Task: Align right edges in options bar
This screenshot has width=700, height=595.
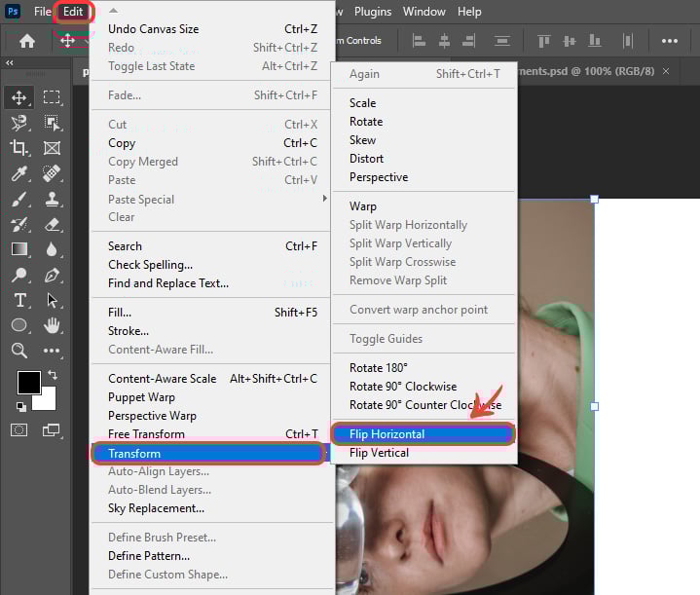Action: tap(468, 41)
